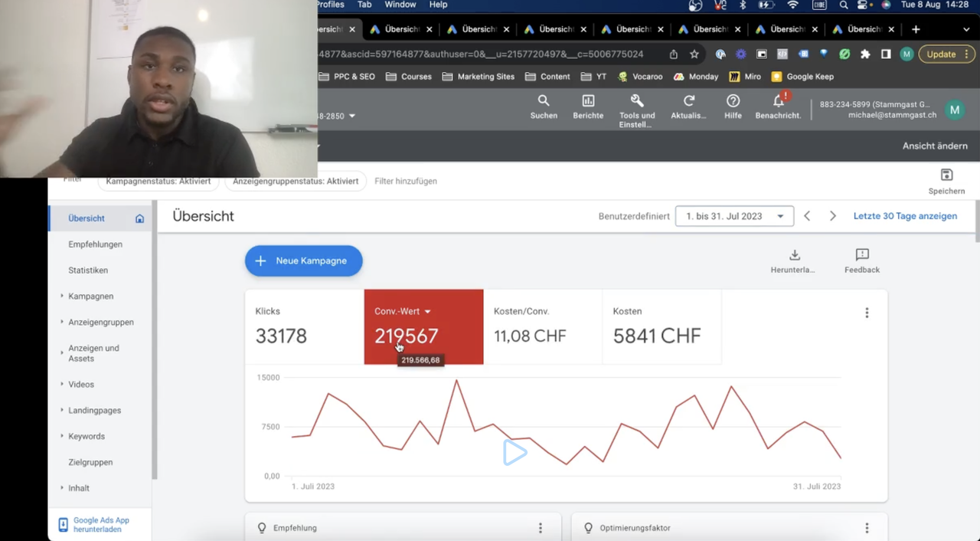Image resolution: width=980 pixels, height=541 pixels.
Task: Open the scorecard three-dot menu
Action: [867, 313]
